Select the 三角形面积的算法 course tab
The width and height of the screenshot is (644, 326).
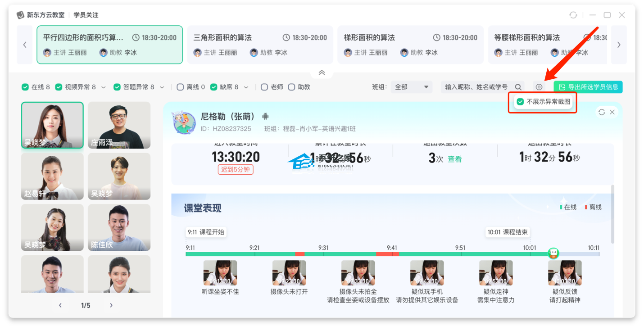[260, 45]
